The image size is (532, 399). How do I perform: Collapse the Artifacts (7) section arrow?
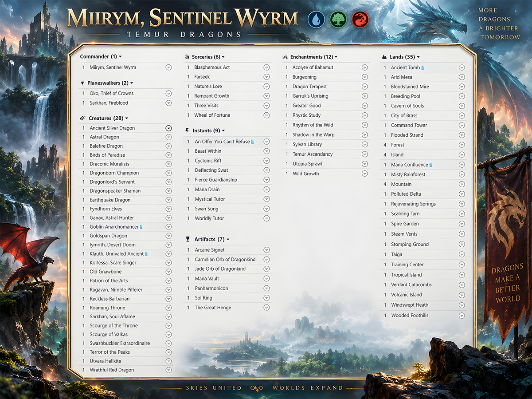[x=228, y=240]
